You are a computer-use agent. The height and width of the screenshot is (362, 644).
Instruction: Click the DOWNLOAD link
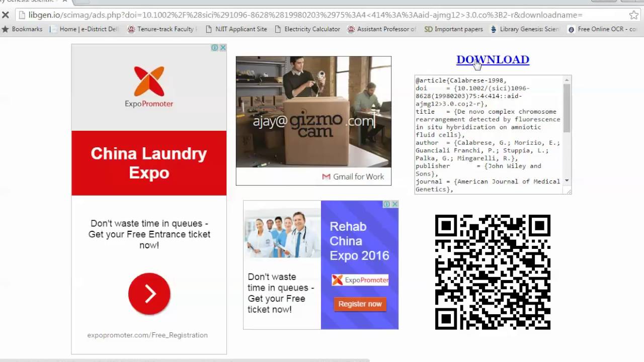point(493,59)
